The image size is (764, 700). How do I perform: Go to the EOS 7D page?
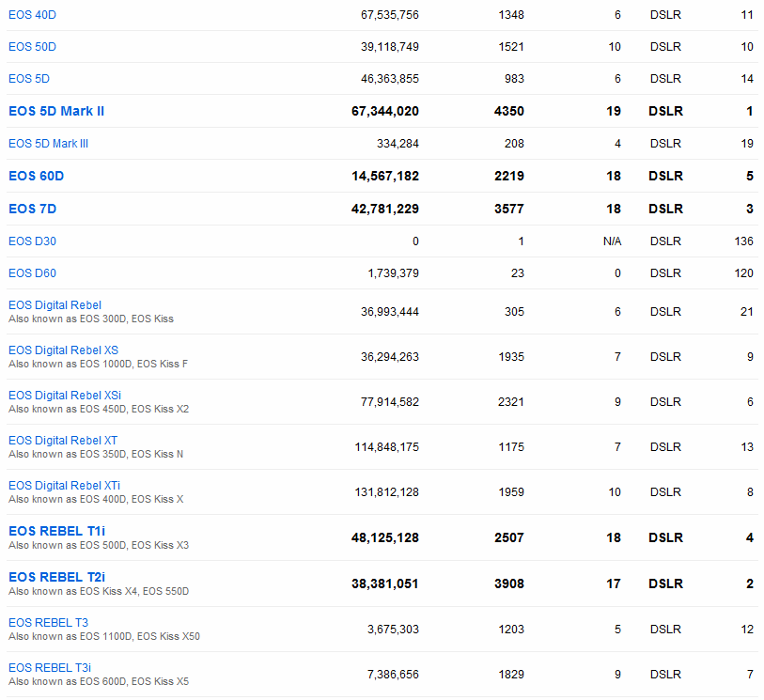[33, 209]
